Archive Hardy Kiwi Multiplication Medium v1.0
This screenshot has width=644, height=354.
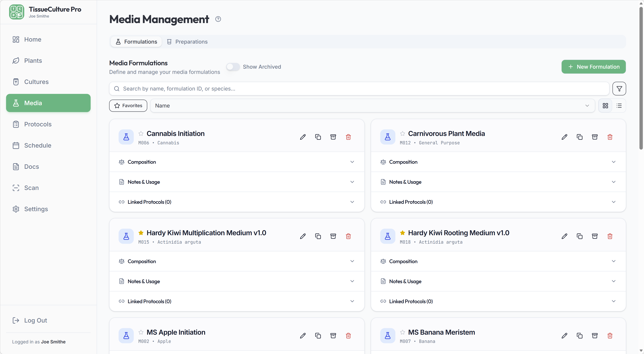click(x=333, y=236)
